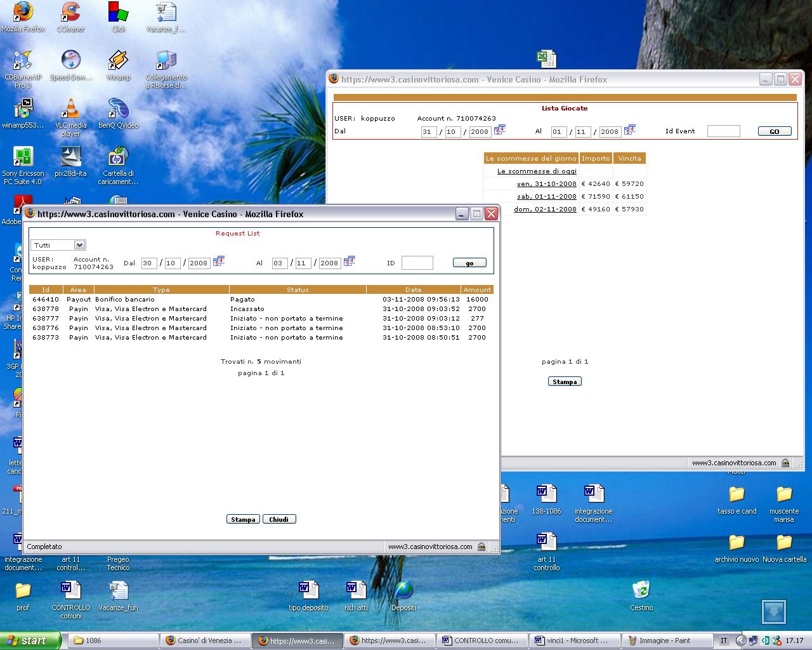Switch to vinci1 - Microsoft taskbar item
Viewport: 812px width, 650px height.
coord(574,640)
